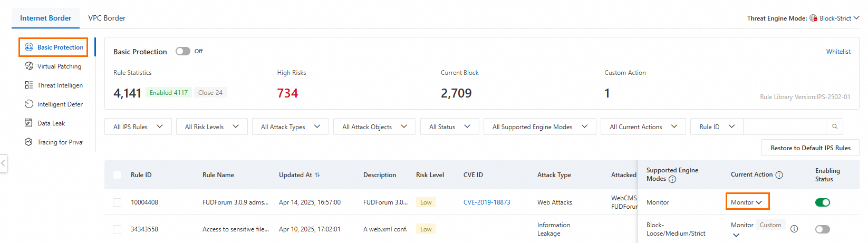The height and width of the screenshot is (243, 868).
Task: Open the All Risk Levels filter
Action: point(212,127)
